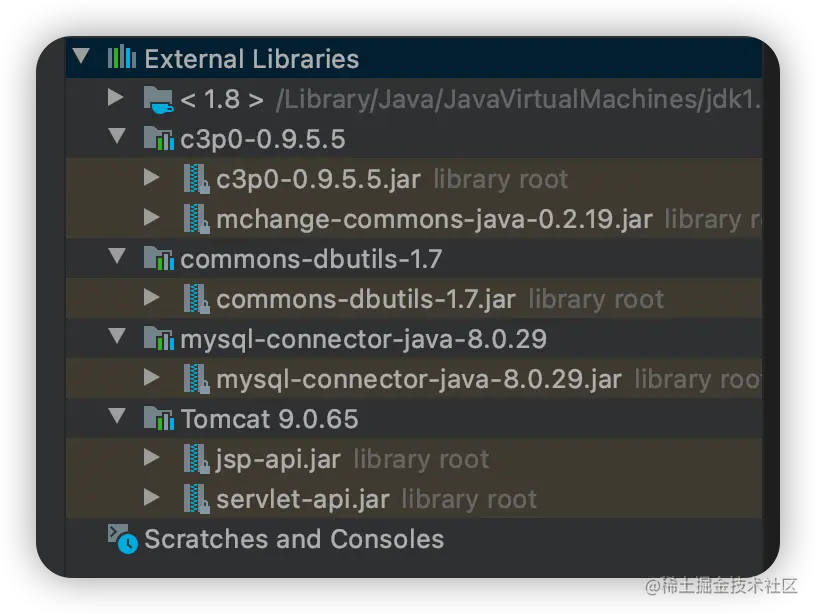The image size is (816, 614).
Task: Click the Tomcat 9.0.65 library icon
Action: (x=158, y=419)
